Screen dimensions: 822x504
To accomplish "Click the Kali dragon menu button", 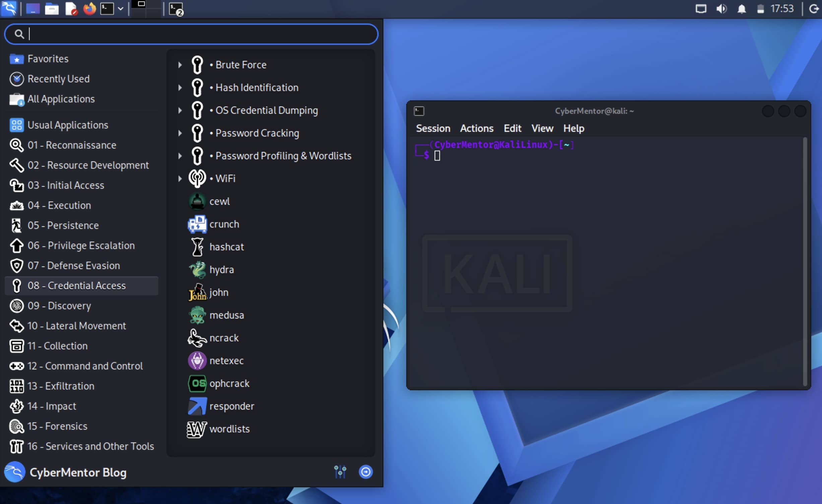I will coord(9,9).
